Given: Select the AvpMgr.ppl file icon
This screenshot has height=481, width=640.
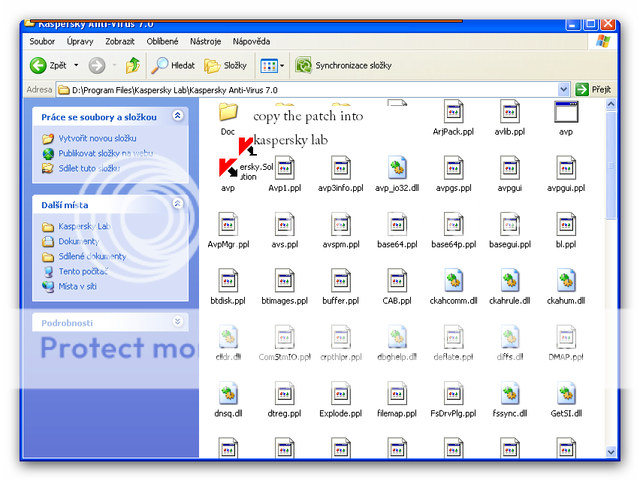Looking at the screenshot, I should (228, 224).
